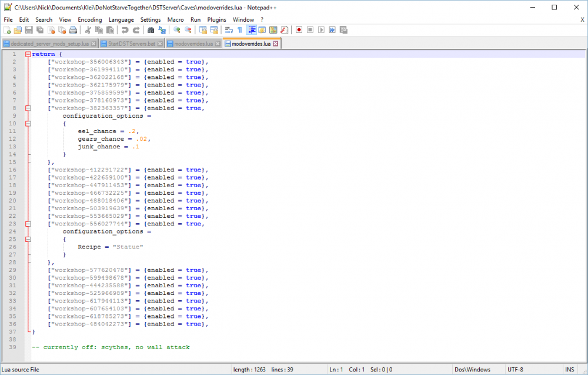This screenshot has height=375, width=588.
Task: Click the Dos\Windows line ending status field
Action: click(x=473, y=369)
